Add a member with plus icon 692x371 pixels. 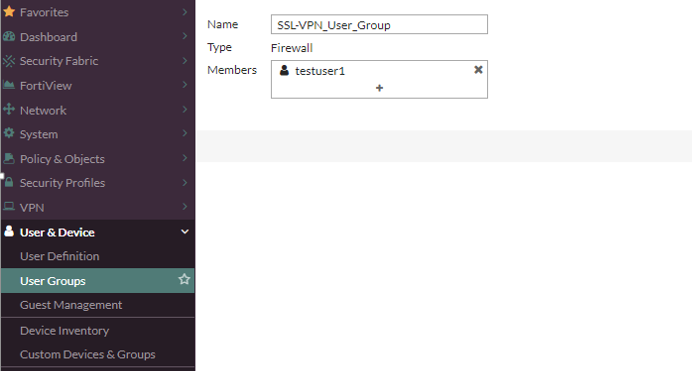click(x=379, y=88)
